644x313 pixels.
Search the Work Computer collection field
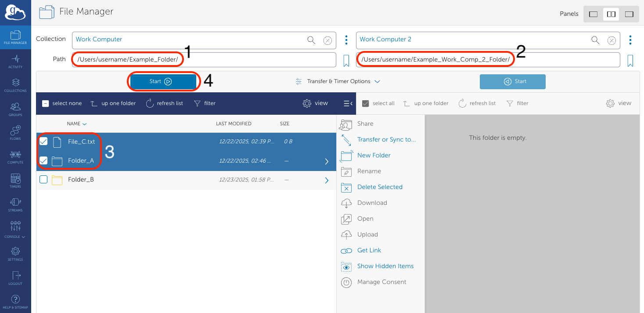click(x=311, y=40)
